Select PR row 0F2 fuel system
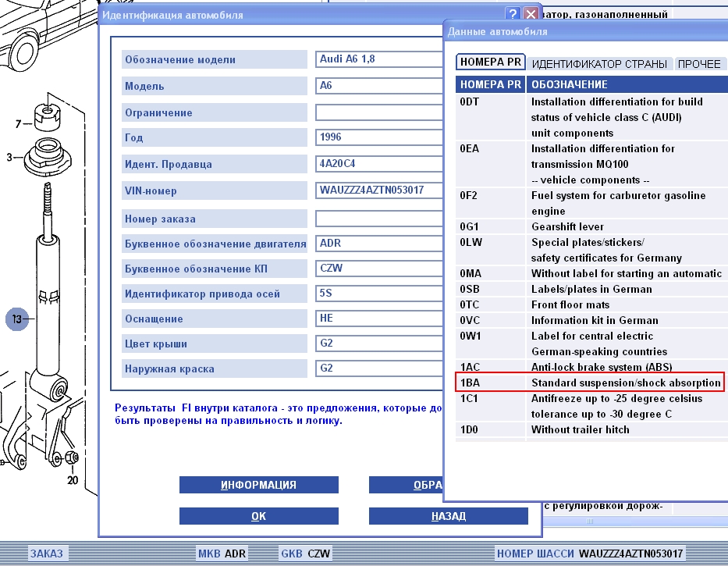This screenshot has width=728, height=566. [x=591, y=203]
